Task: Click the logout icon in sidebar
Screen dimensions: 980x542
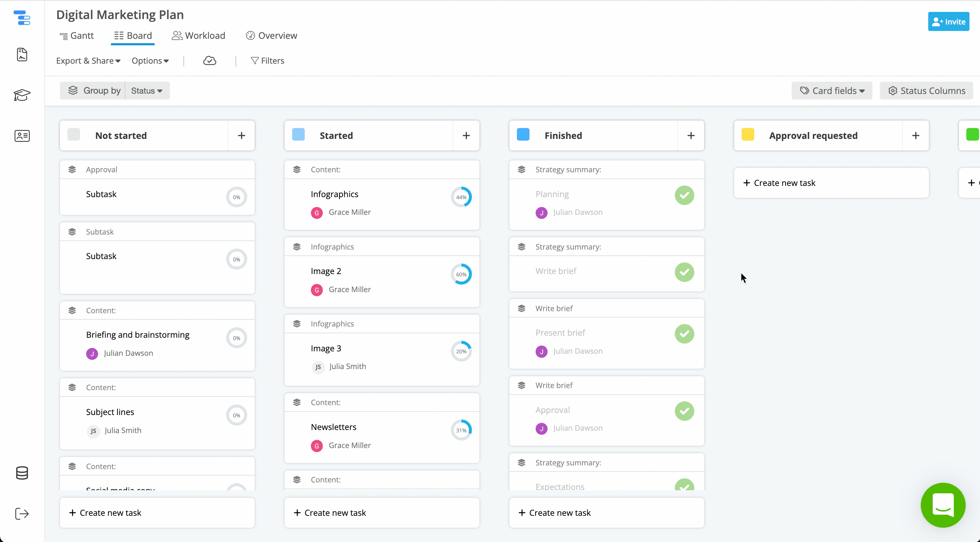Action: [22, 513]
